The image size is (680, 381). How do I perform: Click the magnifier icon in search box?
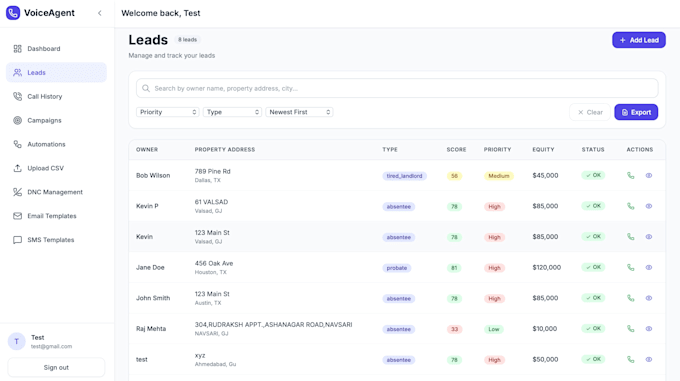(x=146, y=88)
